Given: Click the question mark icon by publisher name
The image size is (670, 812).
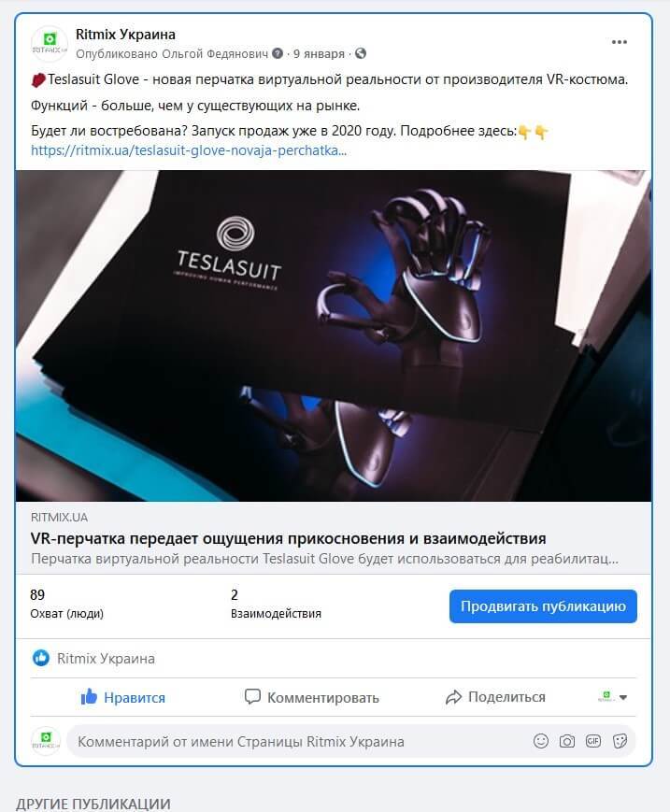Looking at the screenshot, I should click(x=278, y=53).
